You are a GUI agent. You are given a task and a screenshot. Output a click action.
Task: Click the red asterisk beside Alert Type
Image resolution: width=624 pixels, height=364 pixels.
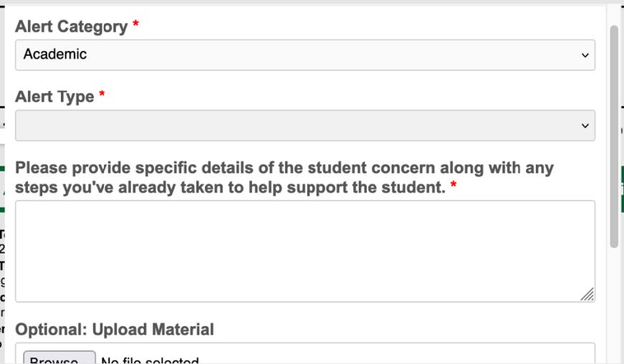102,96
